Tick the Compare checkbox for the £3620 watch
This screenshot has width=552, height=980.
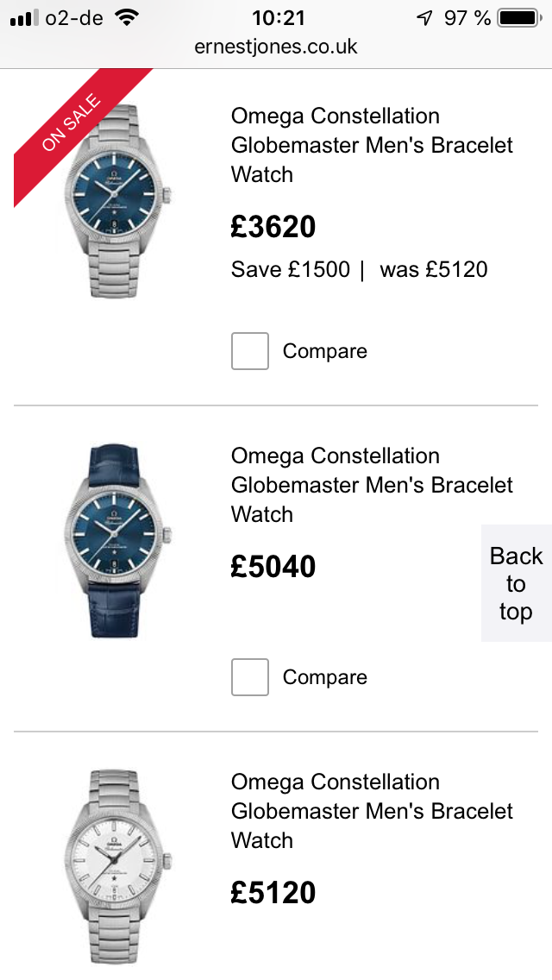click(x=250, y=351)
